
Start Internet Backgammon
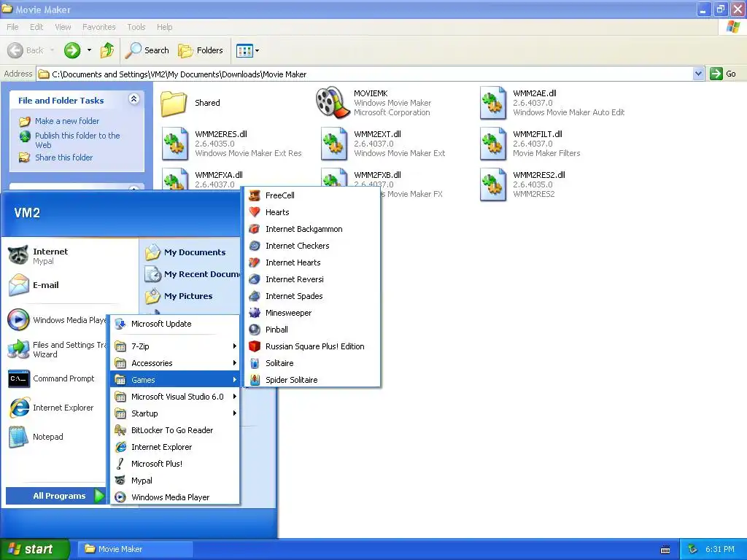coord(312,229)
